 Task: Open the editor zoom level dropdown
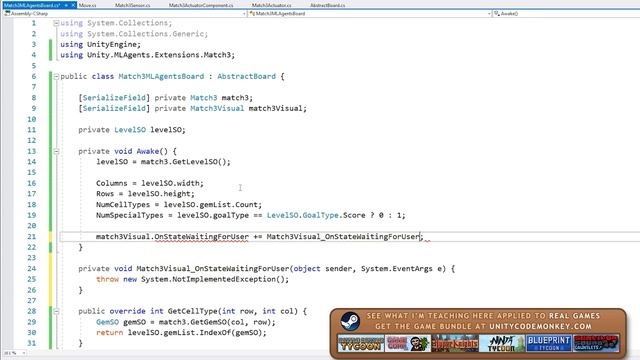(24, 353)
